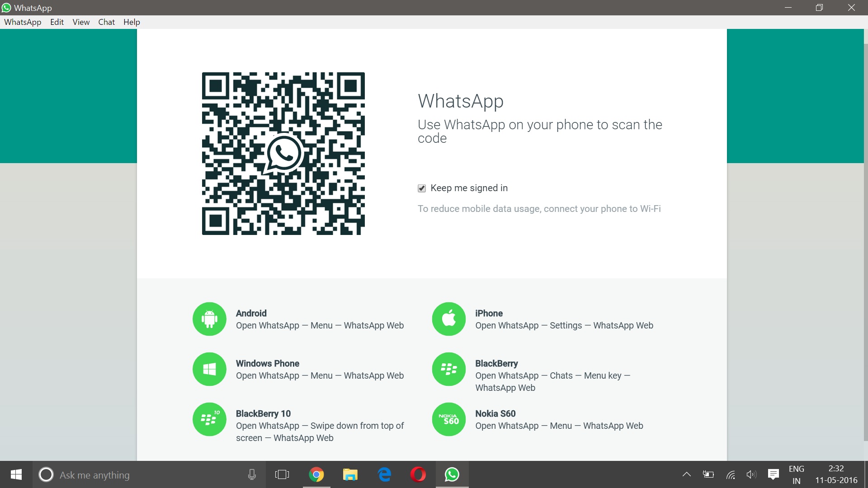Close the WhatsApp window
The image size is (868, 488).
[x=851, y=8]
